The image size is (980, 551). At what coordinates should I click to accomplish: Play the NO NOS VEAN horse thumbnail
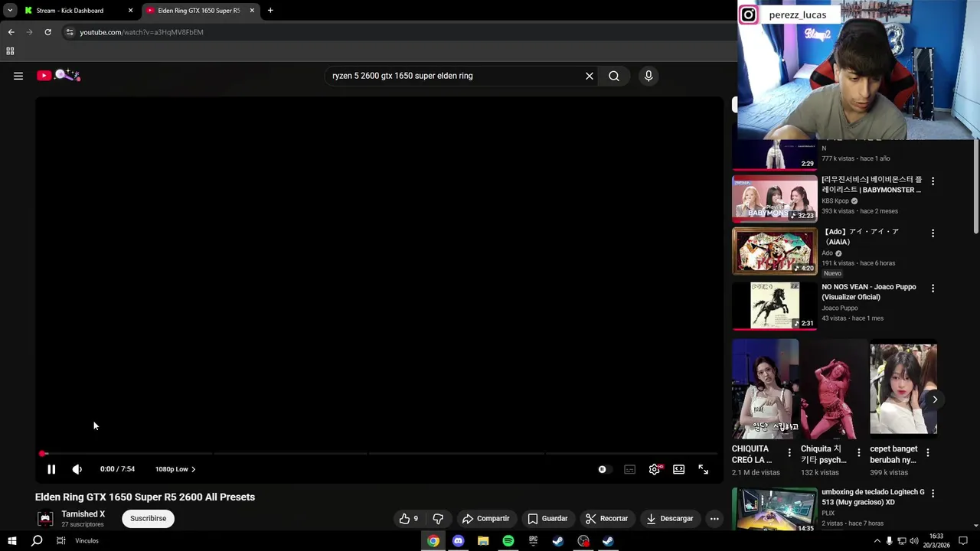(775, 306)
